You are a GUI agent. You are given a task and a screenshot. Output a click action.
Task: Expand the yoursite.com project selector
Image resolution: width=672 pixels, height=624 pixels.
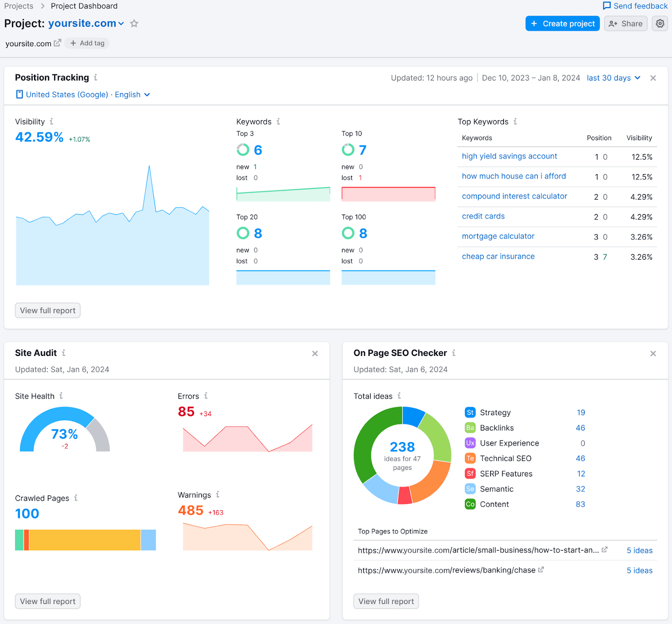point(121,24)
